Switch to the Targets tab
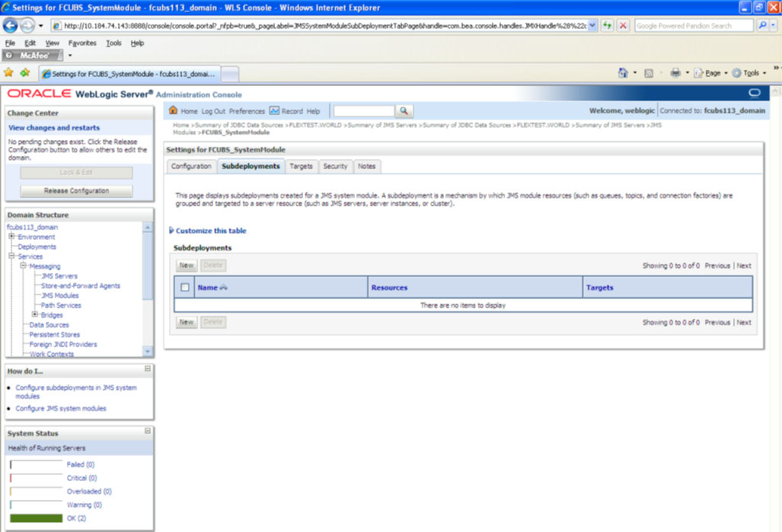 click(302, 166)
